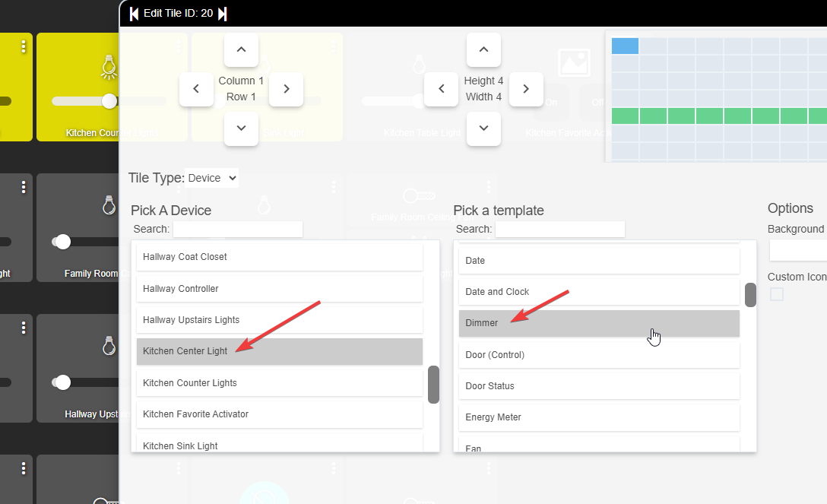Toggle the Custom Icon checkbox

tap(776, 294)
